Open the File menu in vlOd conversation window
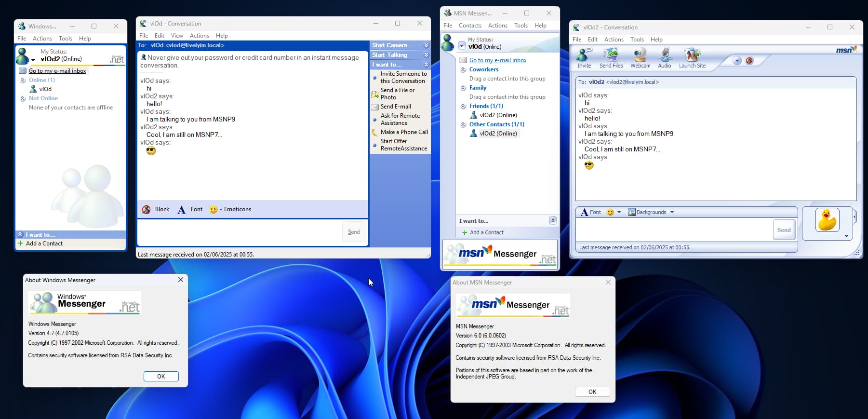The width and height of the screenshot is (868, 419). pyautogui.click(x=144, y=36)
